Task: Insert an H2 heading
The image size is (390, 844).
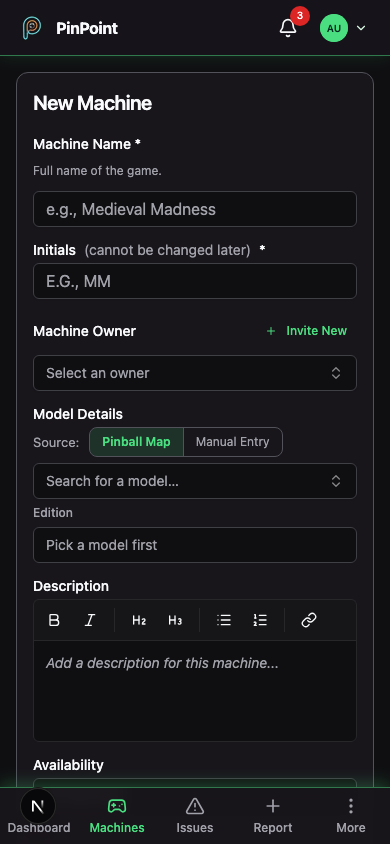Action: coord(139,620)
